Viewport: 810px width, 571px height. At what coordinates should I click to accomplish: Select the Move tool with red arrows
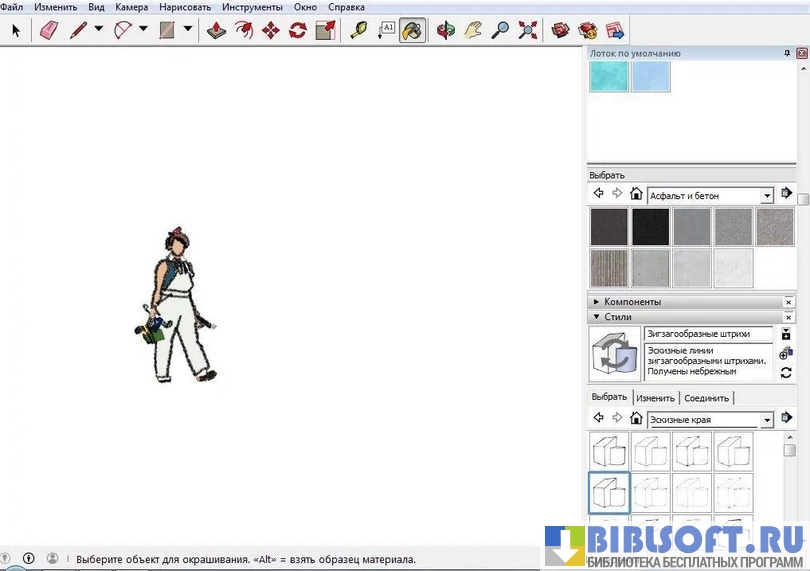pyautogui.click(x=270, y=30)
